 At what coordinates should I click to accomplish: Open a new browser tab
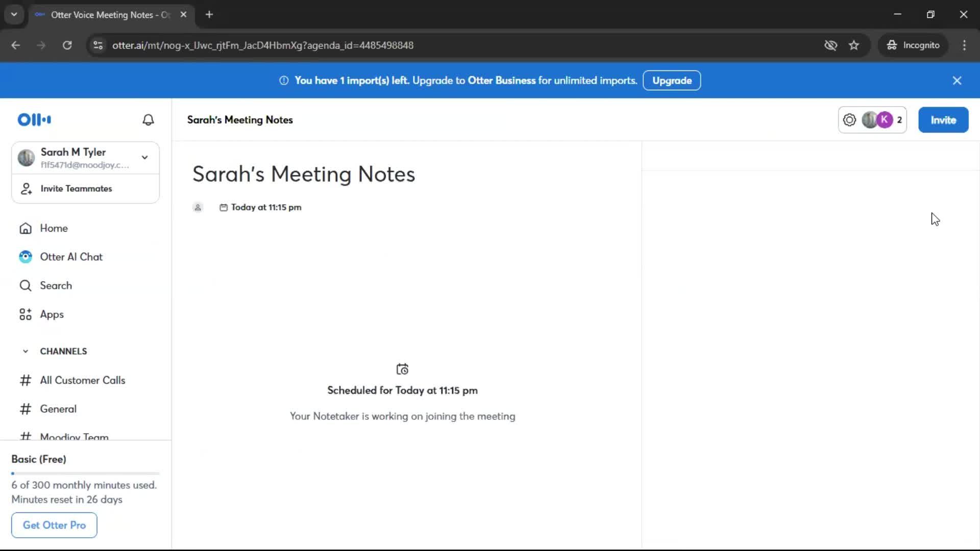(209, 15)
